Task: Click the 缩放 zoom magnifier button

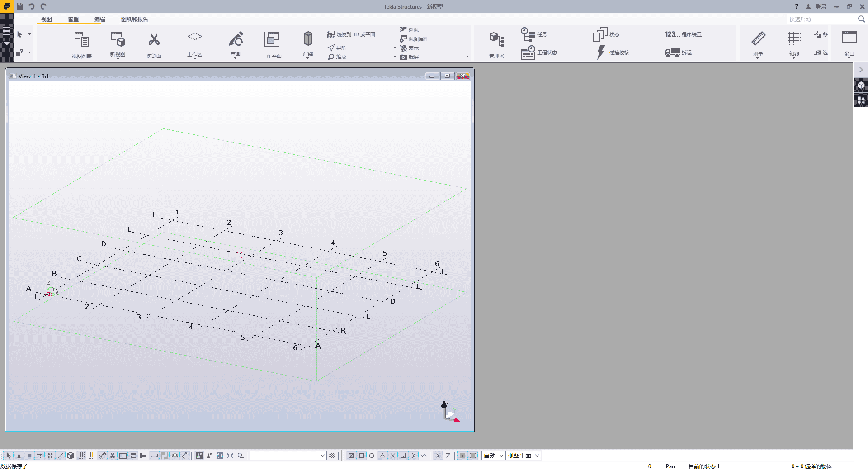Action: (337, 57)
